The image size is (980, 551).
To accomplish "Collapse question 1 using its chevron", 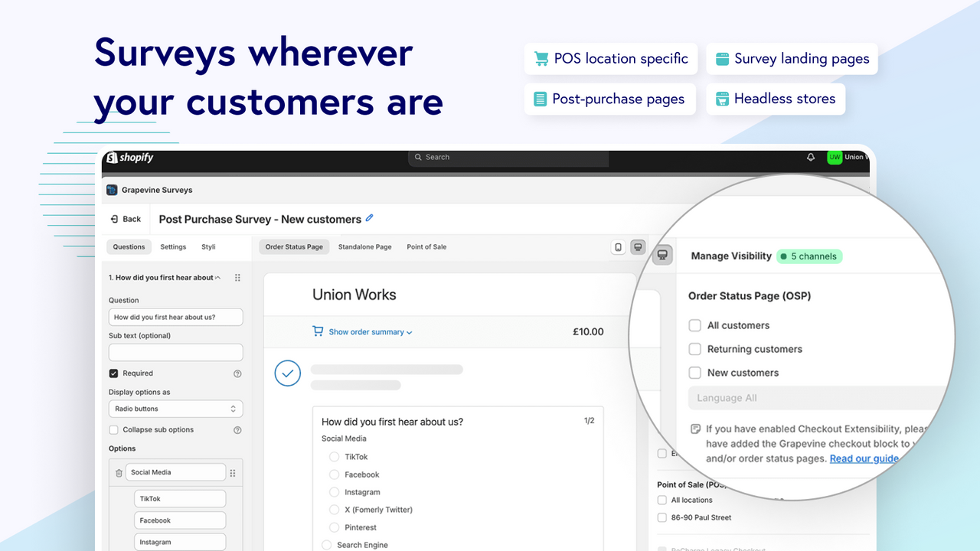I will (x=217, y=277).
